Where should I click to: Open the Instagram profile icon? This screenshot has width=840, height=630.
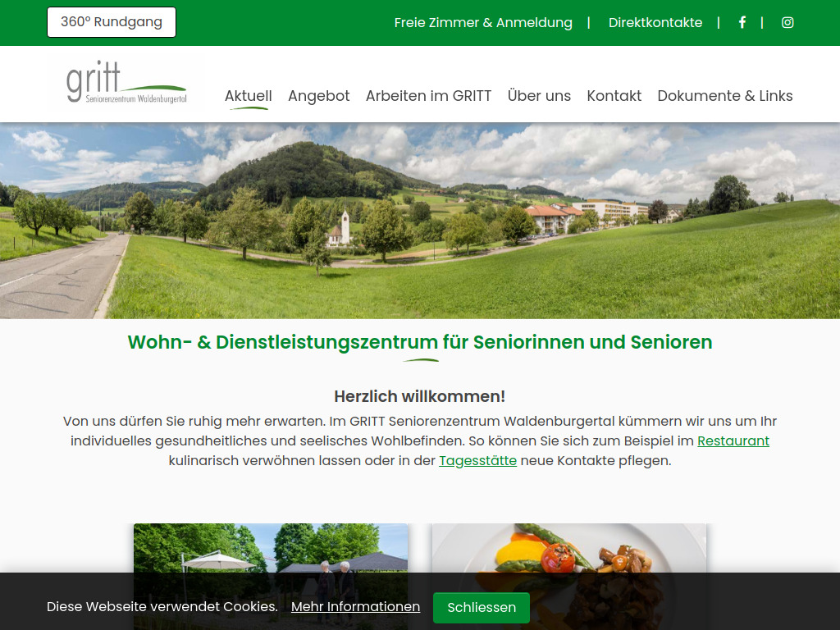pyautogui.click(x=787, y=22)
